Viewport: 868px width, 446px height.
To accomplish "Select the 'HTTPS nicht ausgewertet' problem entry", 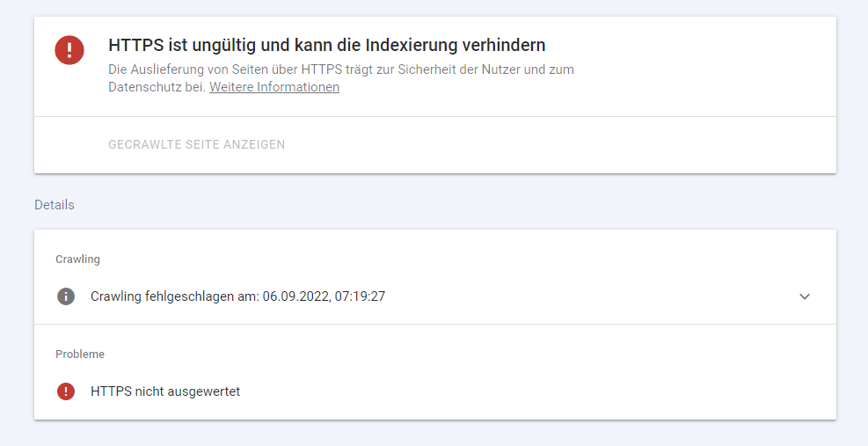I will 165,391.
